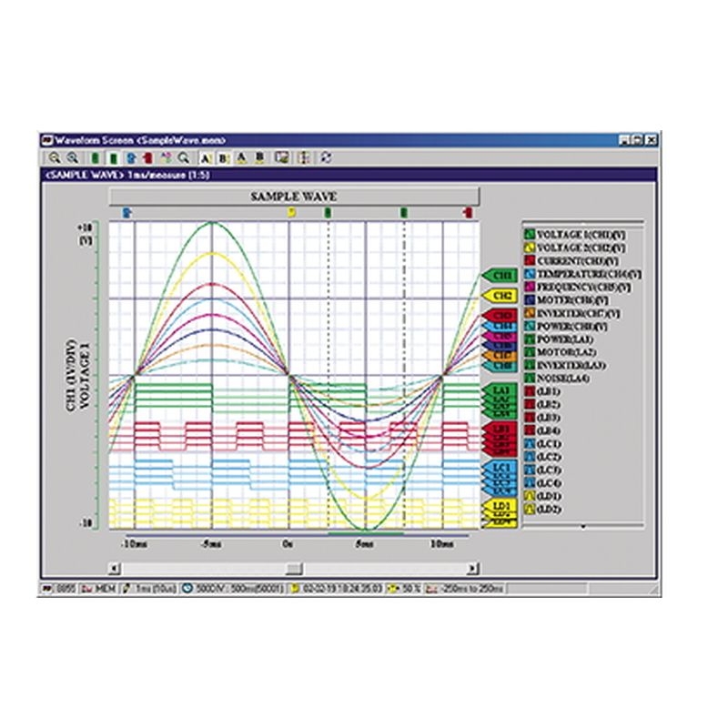Click the LD1 yellow logic tag
This screenshot has width=728, height=728.
coord(500,506)
